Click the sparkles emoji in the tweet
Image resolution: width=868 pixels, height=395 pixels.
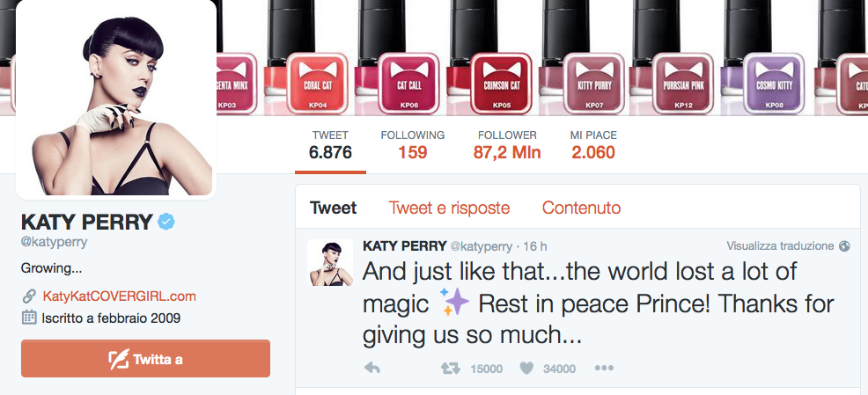pyautogui.click(x=454, y=302)
